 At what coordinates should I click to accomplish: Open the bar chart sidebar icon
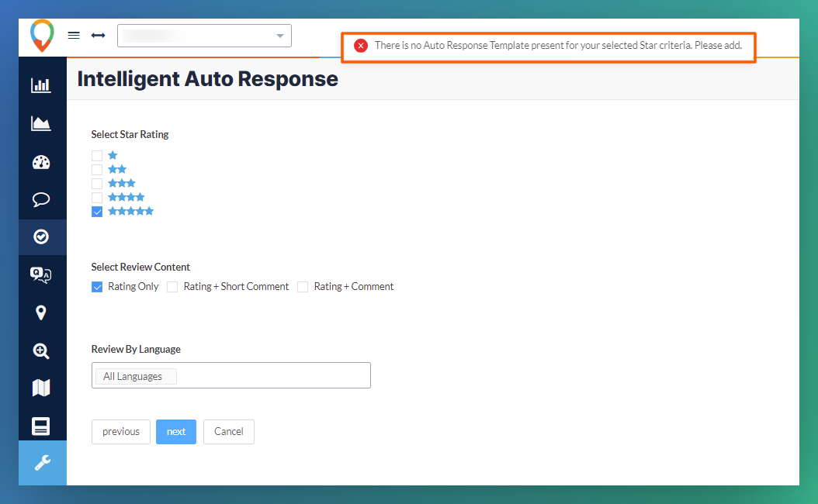pyautogui.click(x=40, y=85)
